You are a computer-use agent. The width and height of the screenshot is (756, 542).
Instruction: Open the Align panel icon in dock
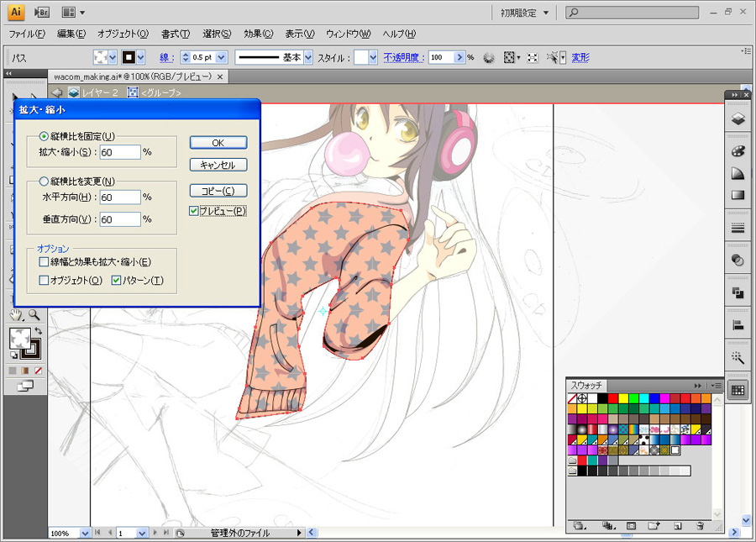click(738, 325)
